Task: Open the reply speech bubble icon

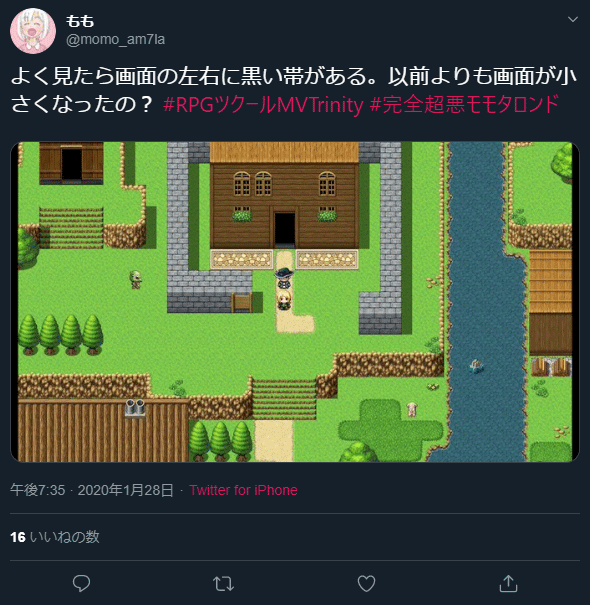Action: point(81,583)
